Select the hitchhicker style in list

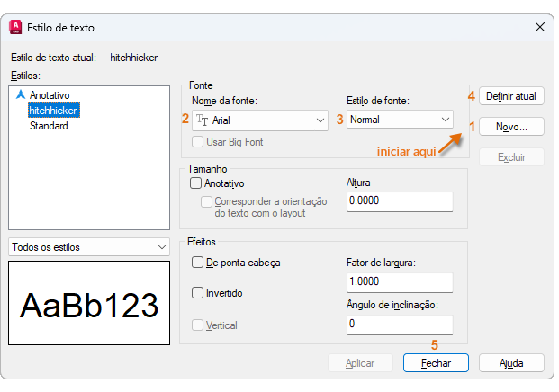[54, 110]
